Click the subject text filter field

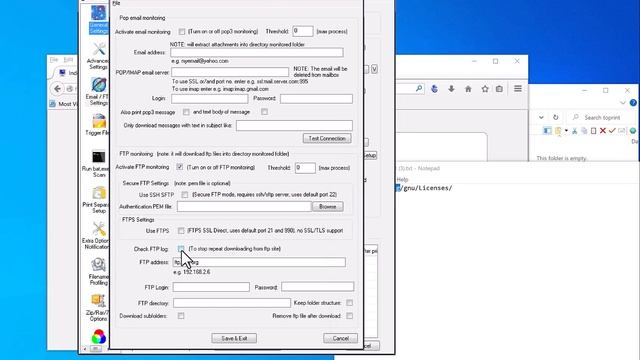(294, 126)
